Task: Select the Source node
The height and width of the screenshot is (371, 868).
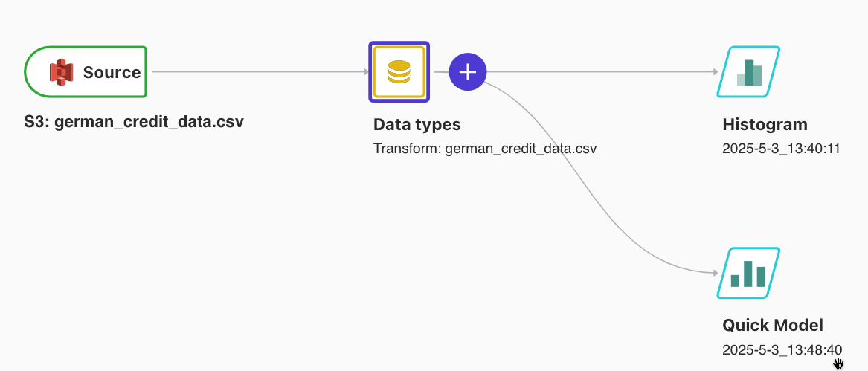Action: pos(86,72)
